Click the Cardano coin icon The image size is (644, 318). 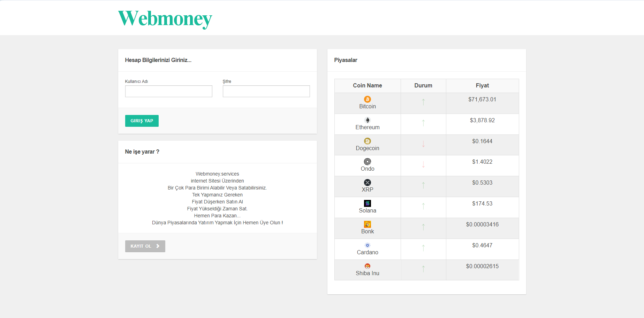pos(368,245)
